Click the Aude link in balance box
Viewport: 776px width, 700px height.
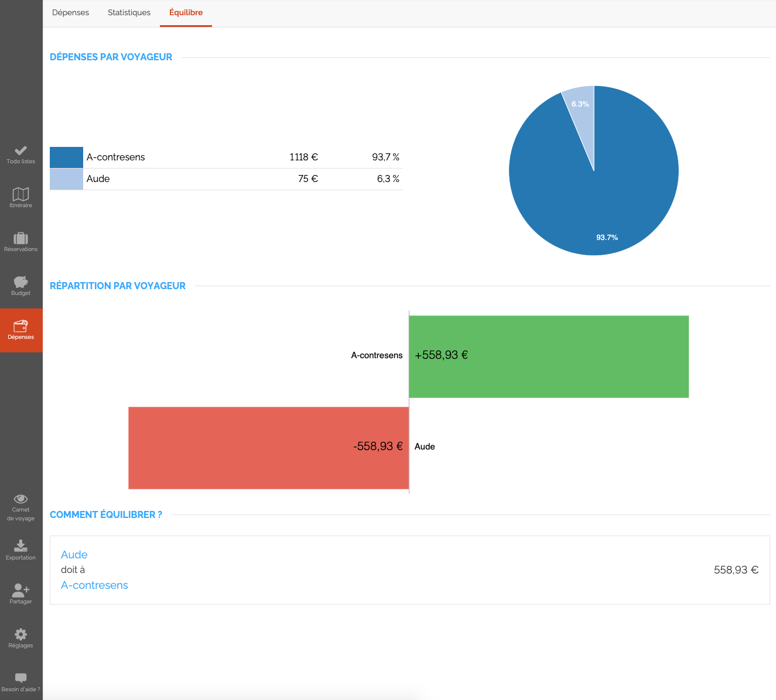click(x=74, y=555)
